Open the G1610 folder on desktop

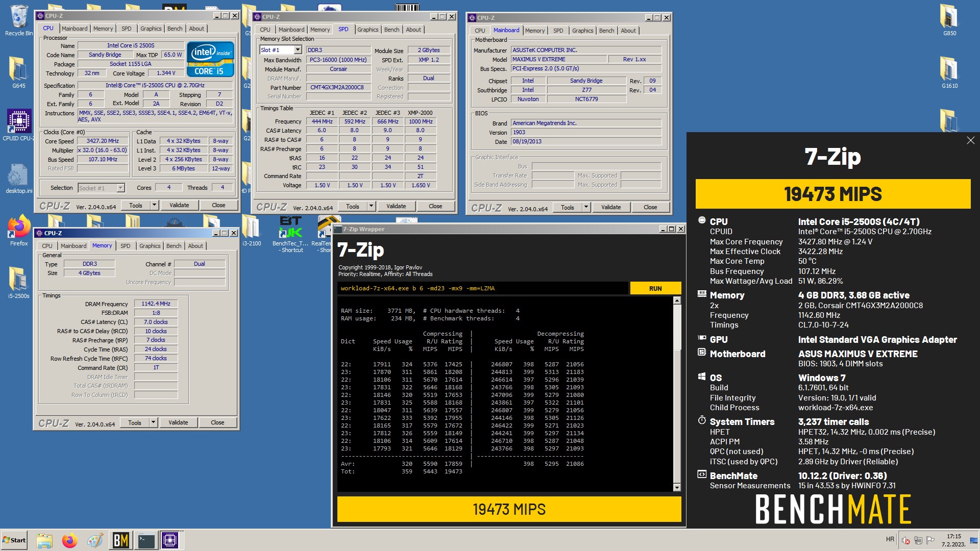[949, 72]
